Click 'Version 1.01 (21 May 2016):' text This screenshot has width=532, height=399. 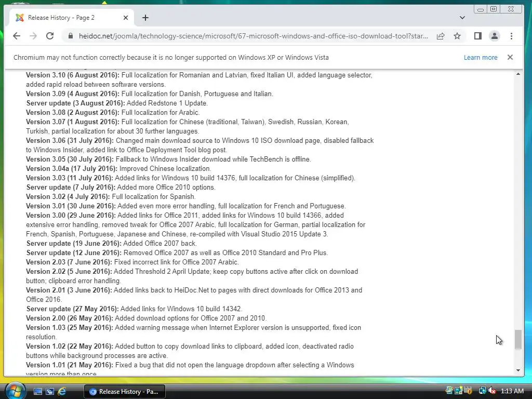[70, 365]
